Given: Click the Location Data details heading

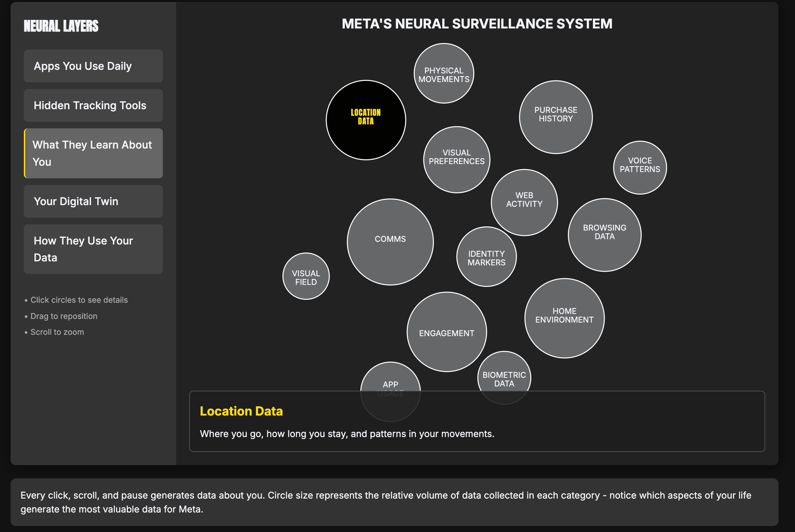Looking at the screenshot, I should click(241, 411).
